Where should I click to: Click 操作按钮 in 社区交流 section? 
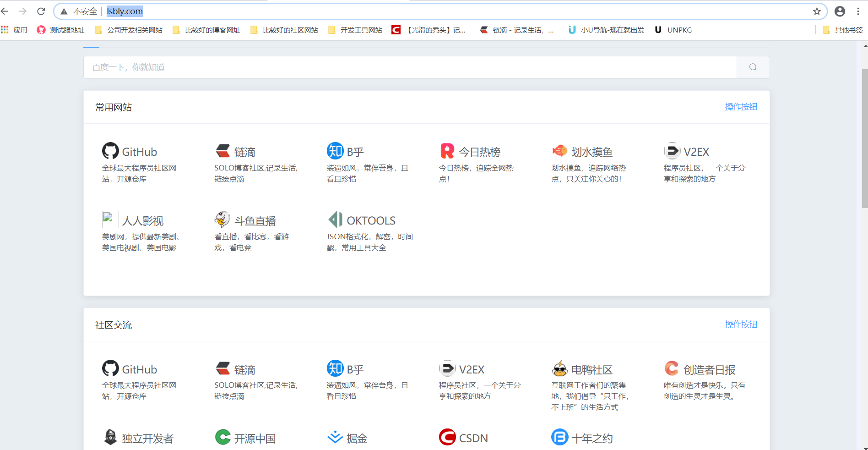tap(741, 324)
